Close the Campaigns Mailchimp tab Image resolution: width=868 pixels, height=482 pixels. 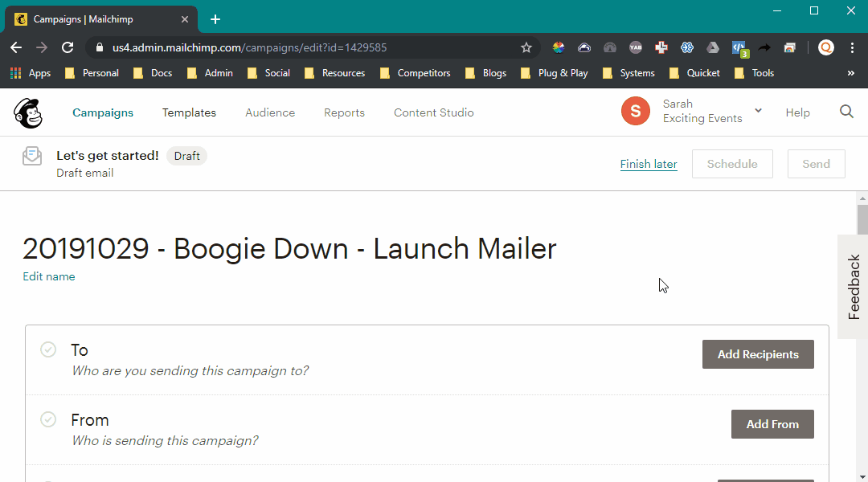coord(185,19)
